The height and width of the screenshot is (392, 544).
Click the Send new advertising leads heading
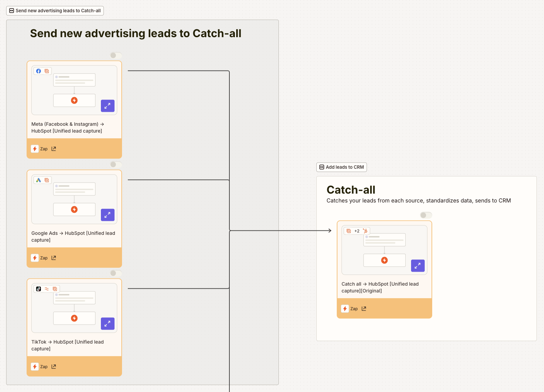[x=136, y=33]
